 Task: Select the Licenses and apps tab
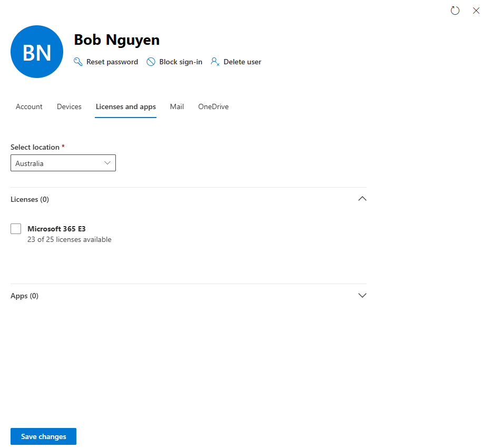pos(126,106)
